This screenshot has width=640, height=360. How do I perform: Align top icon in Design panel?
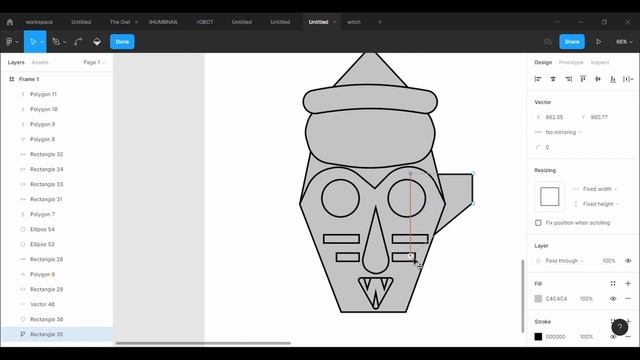pos(583,79)
